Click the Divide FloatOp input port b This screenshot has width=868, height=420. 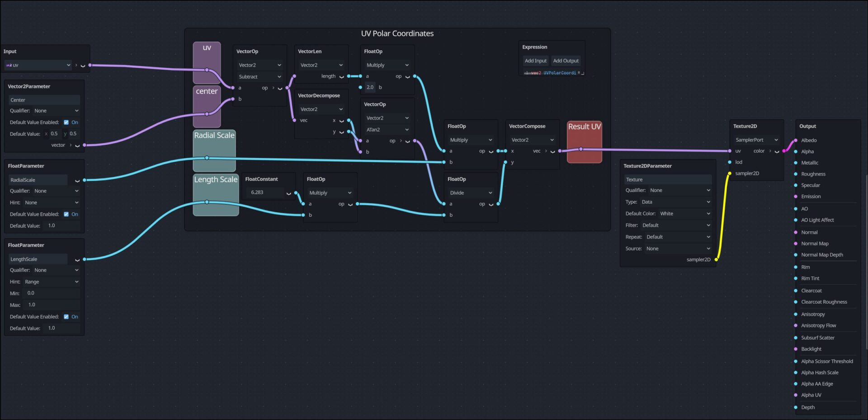pyautogui.click(x=444, y=215)
